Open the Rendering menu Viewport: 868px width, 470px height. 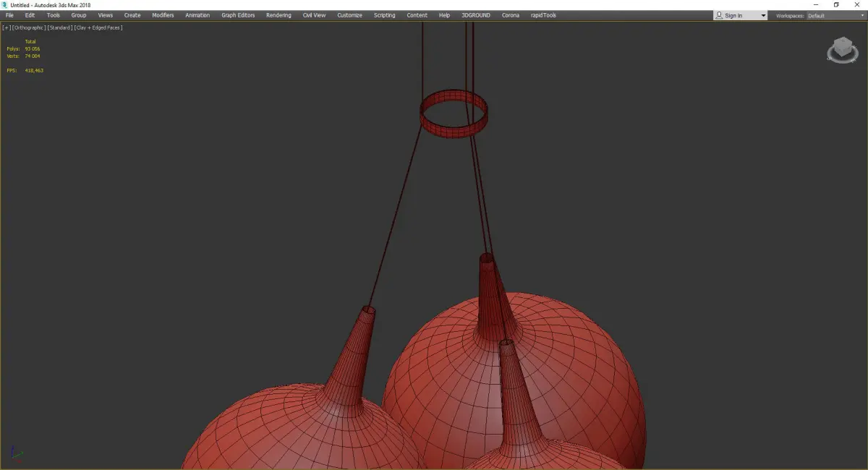pos(278,15)
